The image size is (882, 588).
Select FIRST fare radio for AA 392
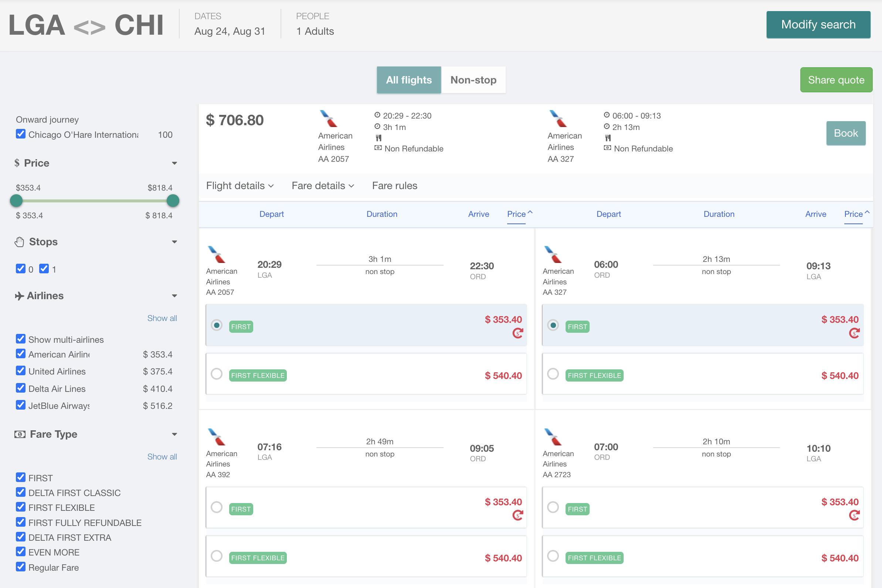217,507
